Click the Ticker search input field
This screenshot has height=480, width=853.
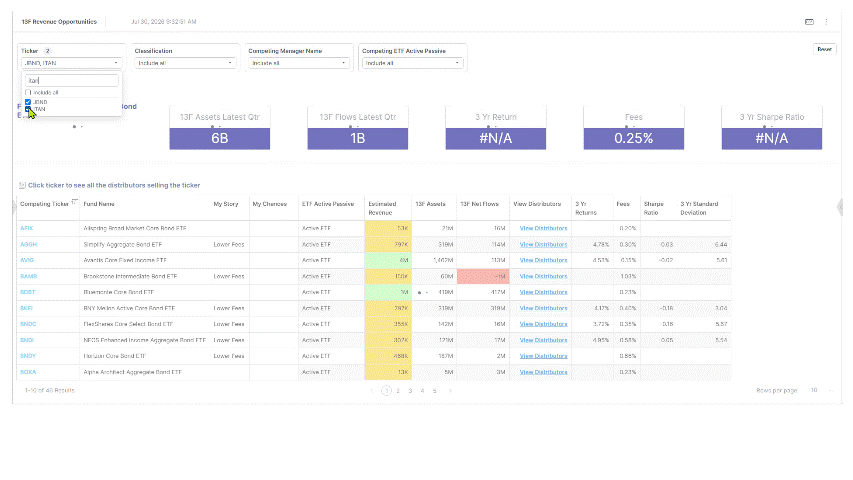click(x=72, y=81)
